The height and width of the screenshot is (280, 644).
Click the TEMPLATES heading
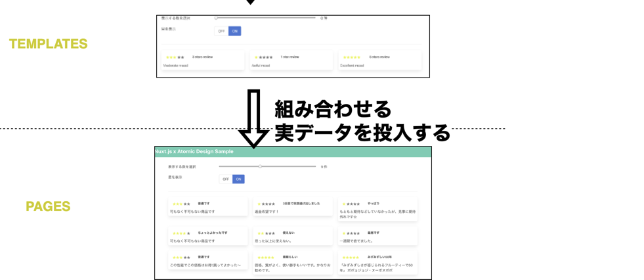point(49,44)
